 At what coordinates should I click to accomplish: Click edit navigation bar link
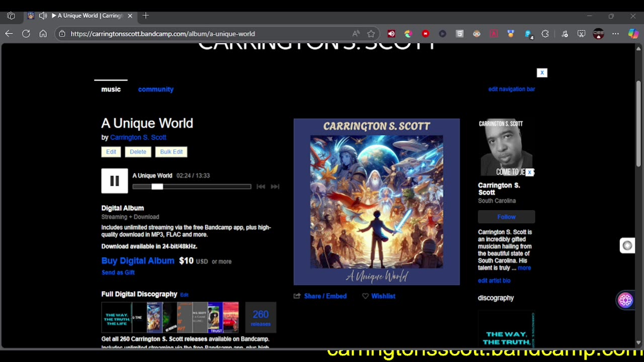tap(512, 89)
